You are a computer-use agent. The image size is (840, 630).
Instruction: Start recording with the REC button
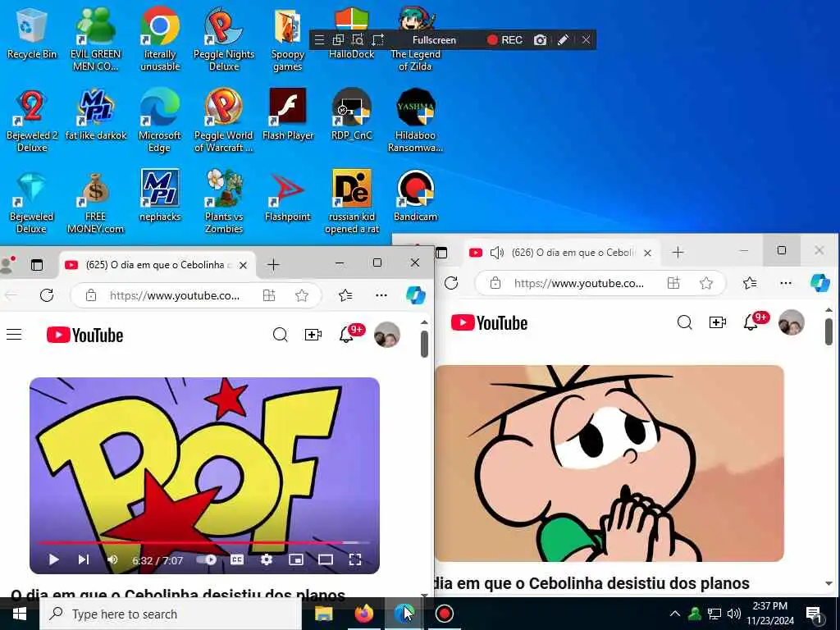(504, 39)
